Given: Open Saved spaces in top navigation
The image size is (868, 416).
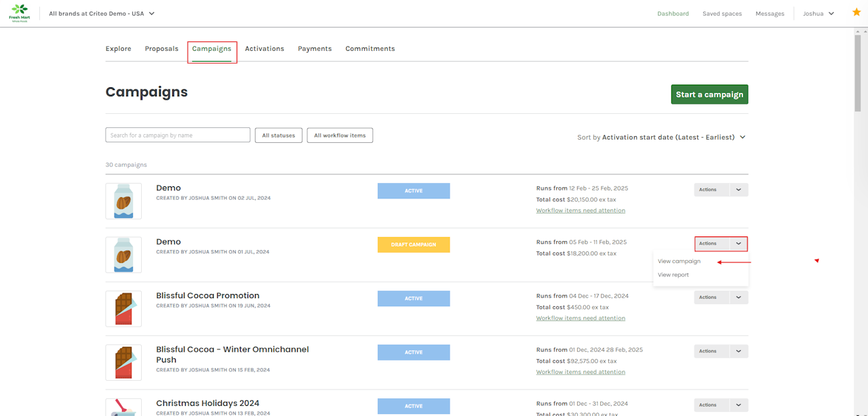Looking at the screenshot, I should (x=722, y=14).
